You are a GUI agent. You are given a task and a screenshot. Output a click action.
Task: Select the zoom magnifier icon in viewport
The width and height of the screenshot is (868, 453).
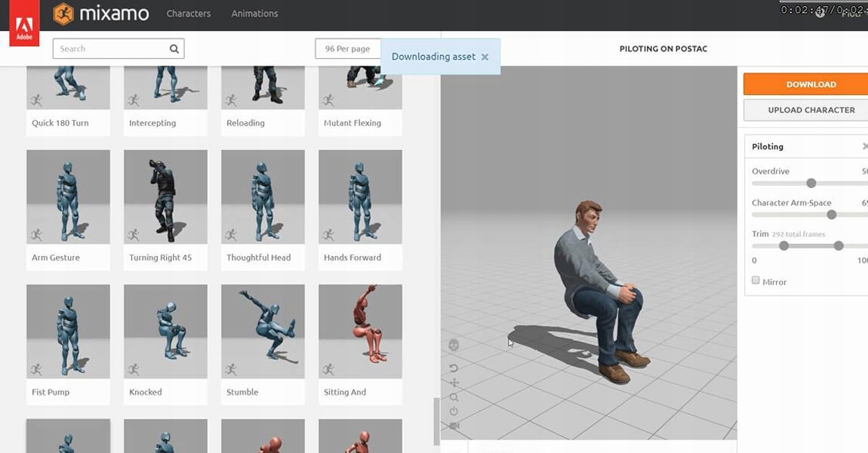[454, 397]
